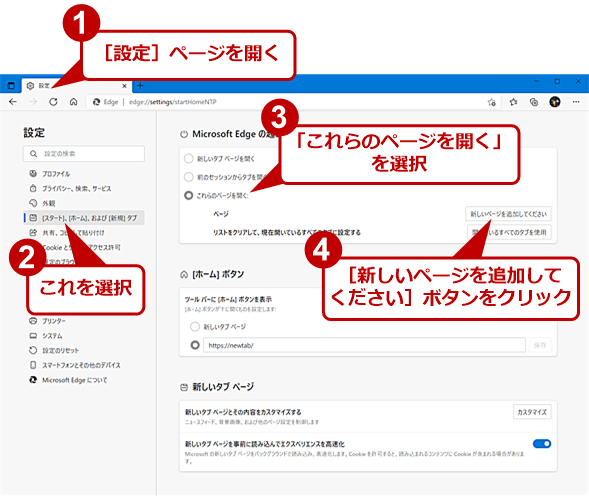Select 新しいタブ ページを開く radio button
The height and width of the screenshot is (496, 589).
click(x=189, y=159)
